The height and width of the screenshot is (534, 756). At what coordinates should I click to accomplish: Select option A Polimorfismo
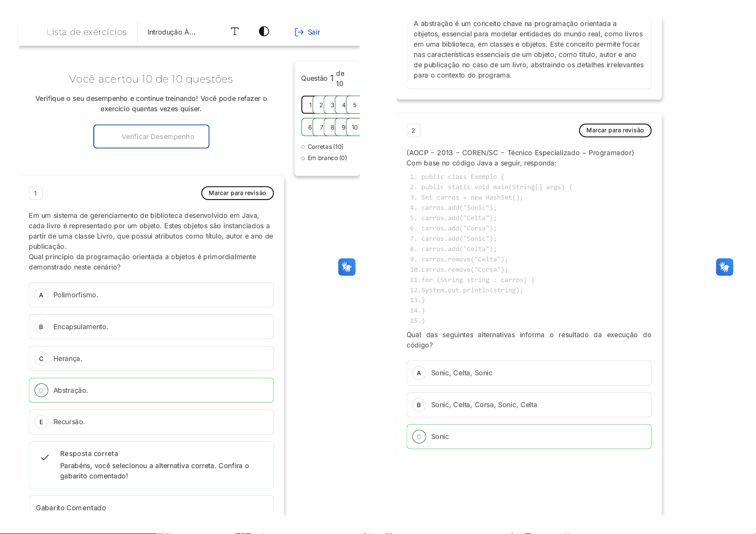(x=151, y=295)
